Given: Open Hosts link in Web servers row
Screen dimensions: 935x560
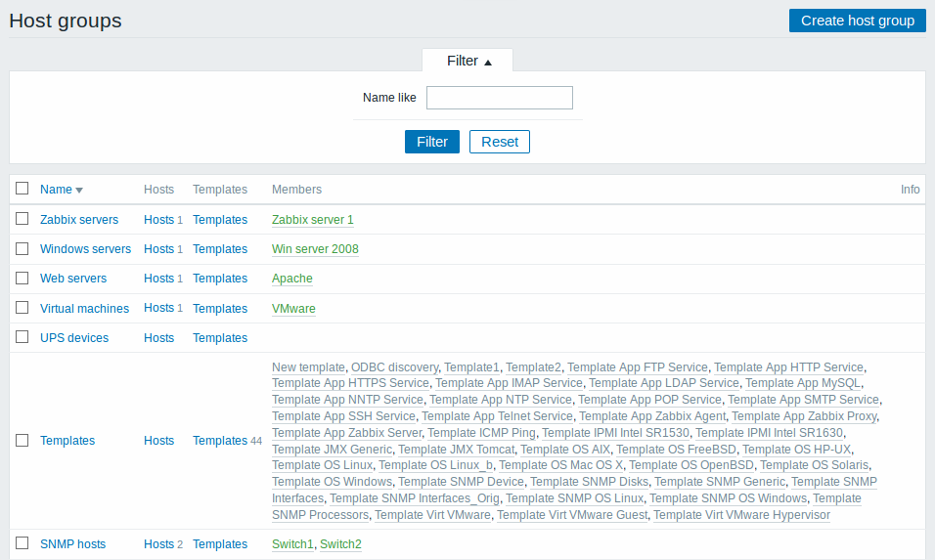Looking at the screenshot, I should click(x=158, y=279).
